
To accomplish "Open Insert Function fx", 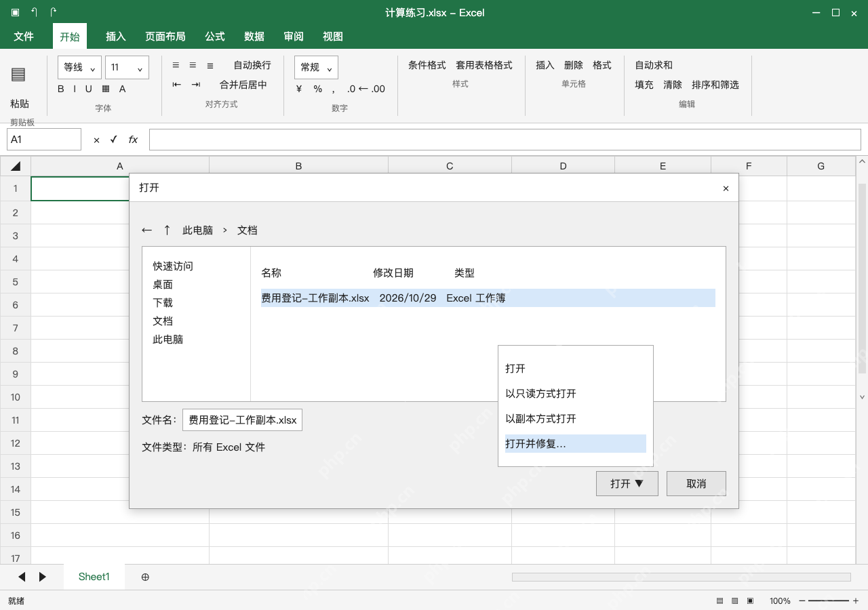I will pyautogui.click(x=133, y=140).
